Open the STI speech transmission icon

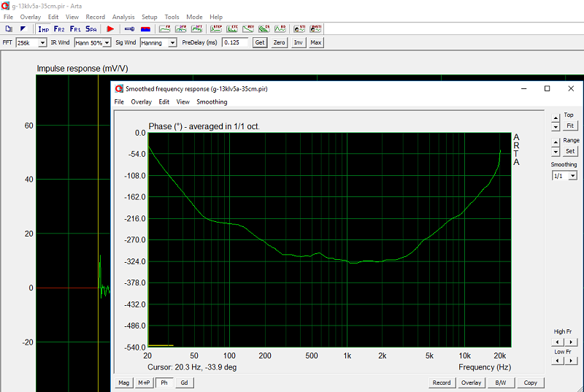pos(299,28)
